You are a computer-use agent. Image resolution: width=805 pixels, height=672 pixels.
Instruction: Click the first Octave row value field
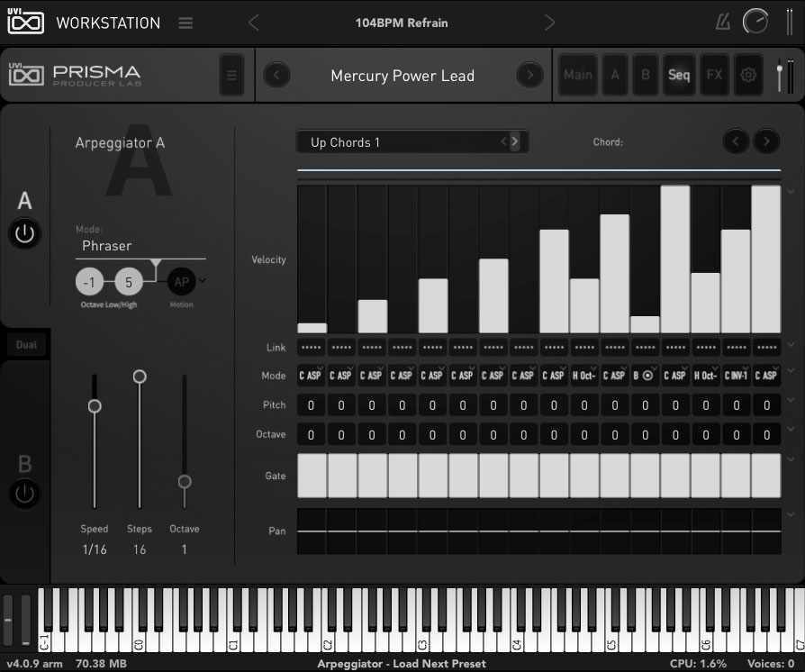point(312,435)
